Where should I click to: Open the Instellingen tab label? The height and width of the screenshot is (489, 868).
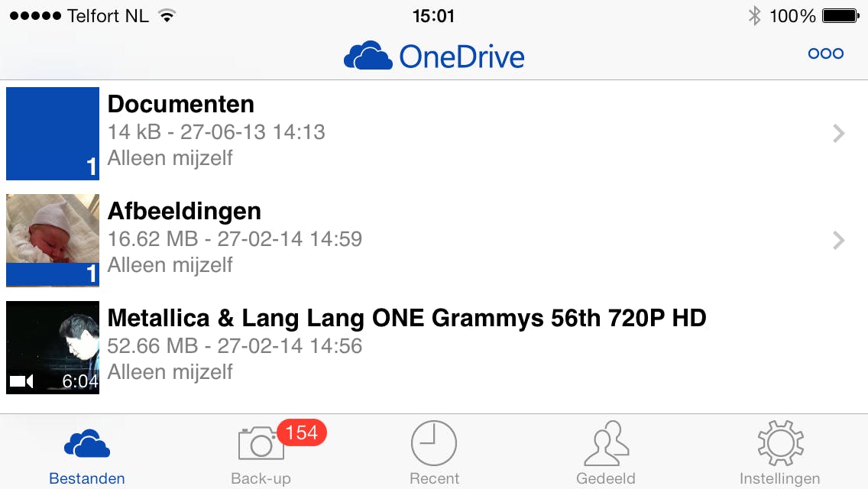[779, 479]
